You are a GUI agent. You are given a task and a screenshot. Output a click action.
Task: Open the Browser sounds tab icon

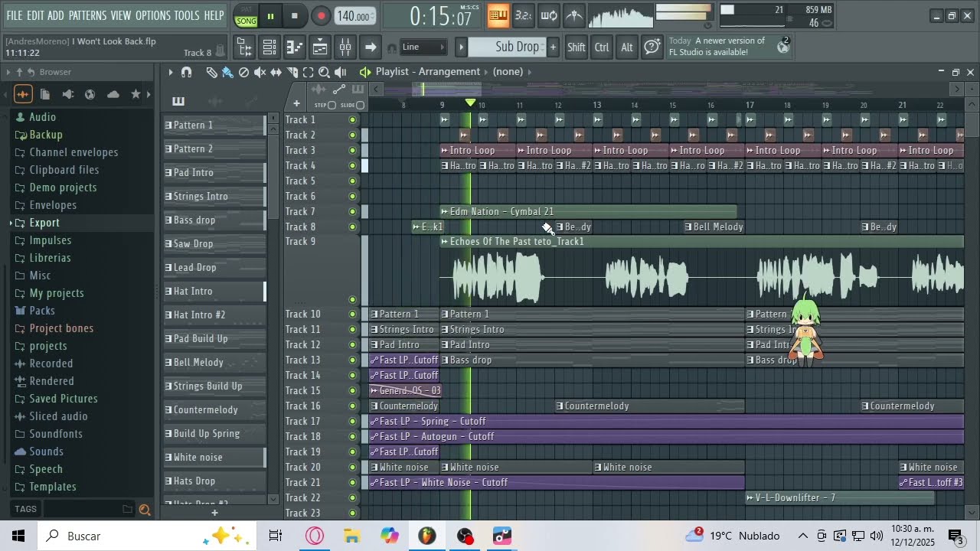[x=23, y=94]
